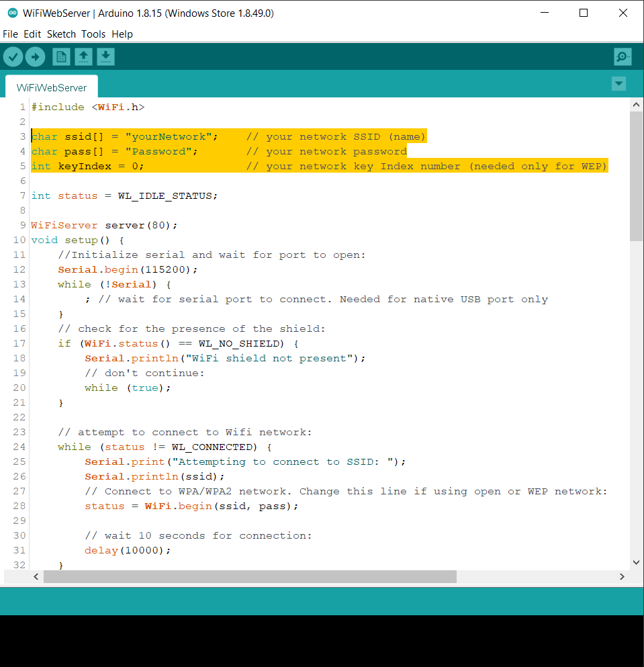644x667 pixels.
Task: Open the Sketch menu
Action: (x=61, y=34)
